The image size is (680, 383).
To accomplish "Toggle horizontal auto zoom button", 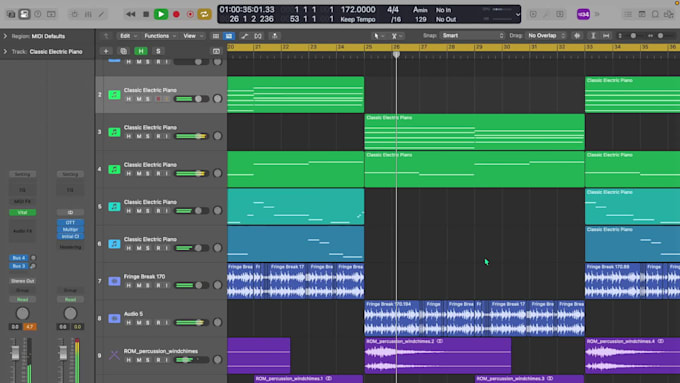I will click(x=606, y=36).
